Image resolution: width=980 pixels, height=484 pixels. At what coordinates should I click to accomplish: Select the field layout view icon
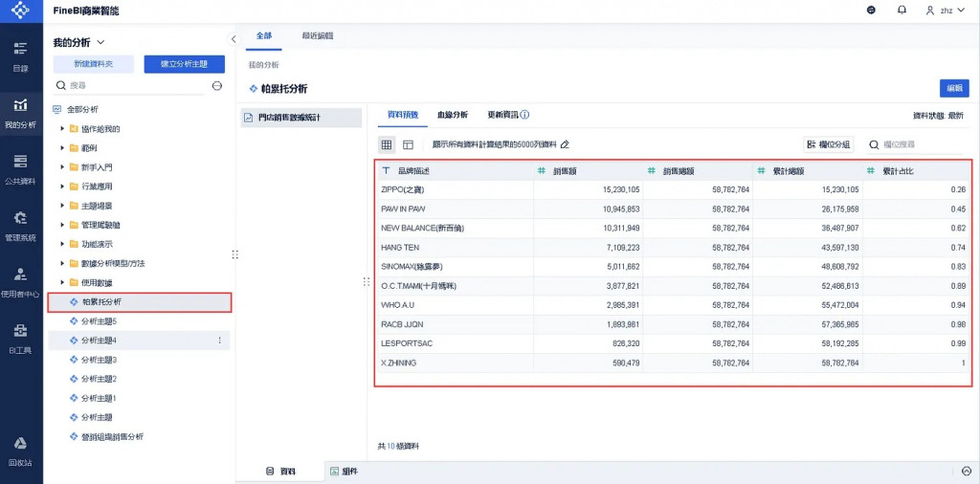pos(408,144)
